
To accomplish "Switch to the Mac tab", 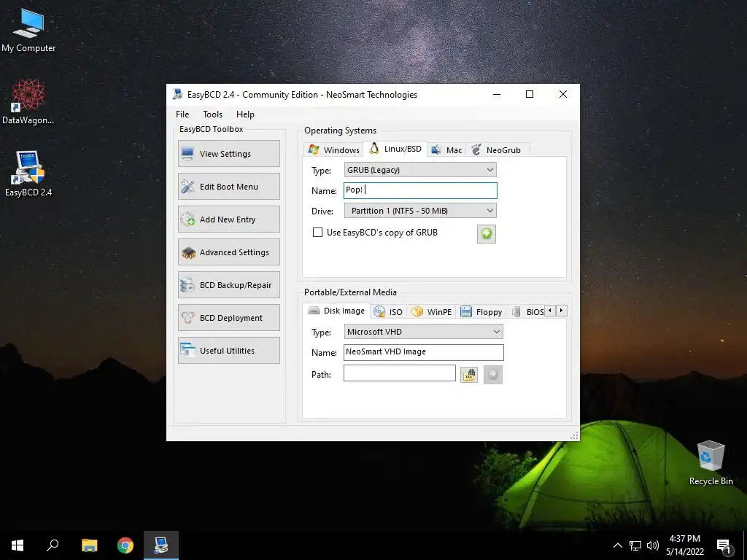I will pos(447,150).
